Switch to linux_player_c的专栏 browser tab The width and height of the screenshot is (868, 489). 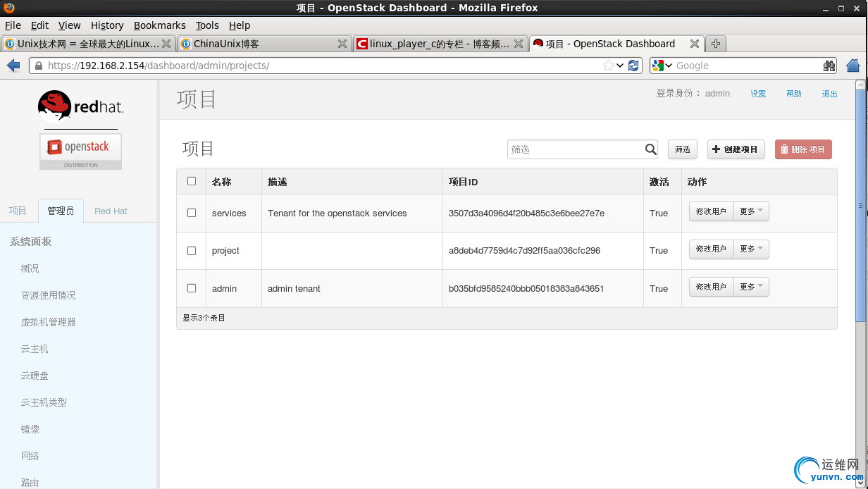(440, 44)
